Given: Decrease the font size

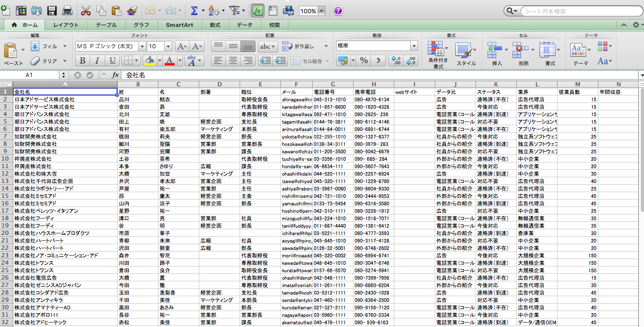Looking at the screenshot, I should pyautogui.click(x=197, y=46).
